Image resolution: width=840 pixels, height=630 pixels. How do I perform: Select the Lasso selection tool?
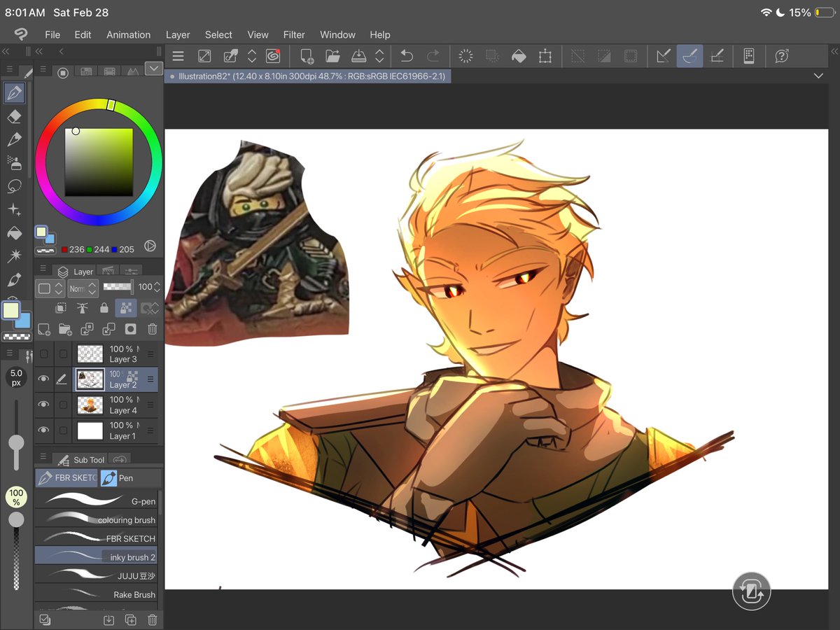15,186
